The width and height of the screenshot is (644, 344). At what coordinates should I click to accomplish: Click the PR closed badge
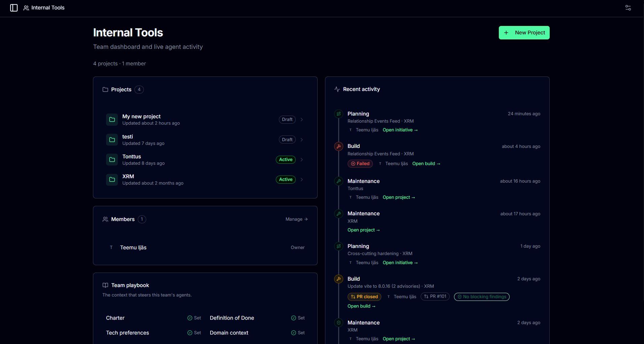[x=364, y=297]
